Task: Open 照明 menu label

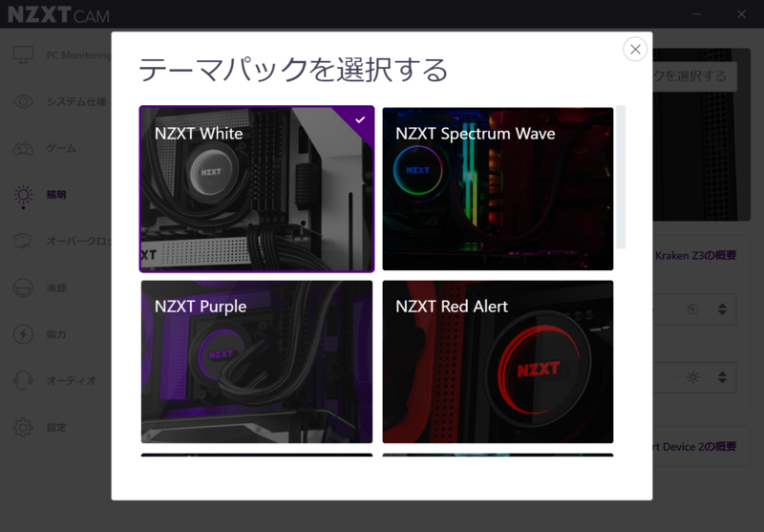Action: [56, 195]
